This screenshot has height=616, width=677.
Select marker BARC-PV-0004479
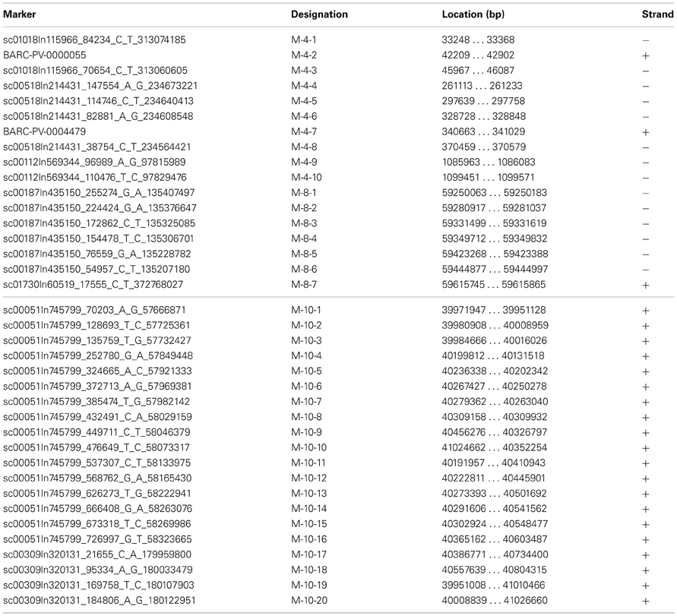point(45,131)
